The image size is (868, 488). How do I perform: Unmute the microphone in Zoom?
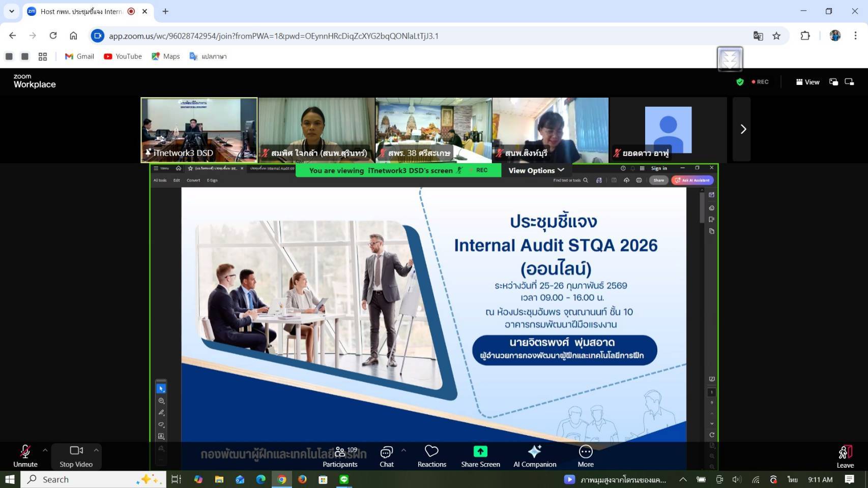pyautogui.click(x=25, y=455)
